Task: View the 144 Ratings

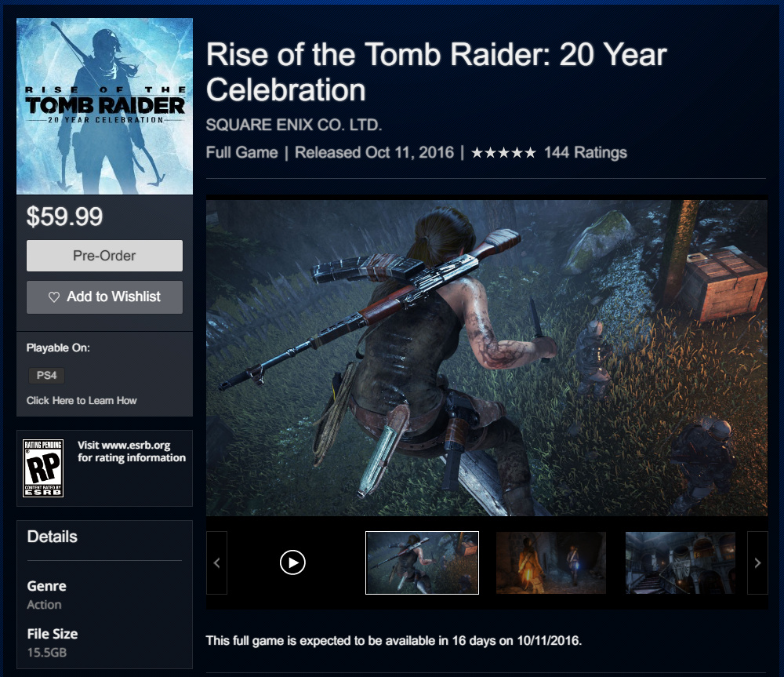Action: pyautogui.click(x=585, y=153)
